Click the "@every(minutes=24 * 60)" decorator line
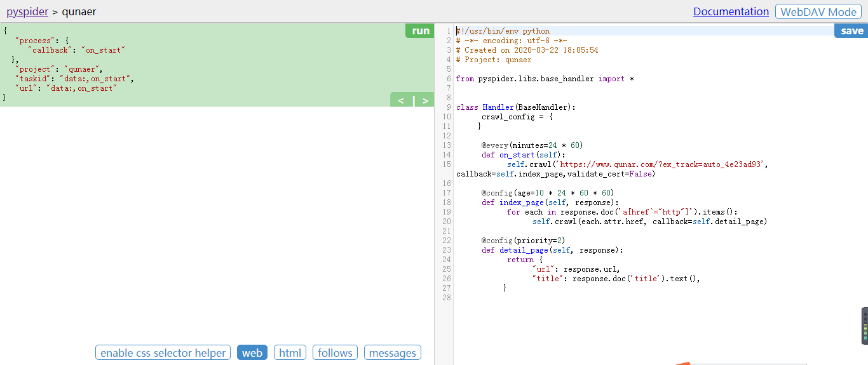Image resolution: width=868 pixels, height=365 pixels. coord(532,145)
